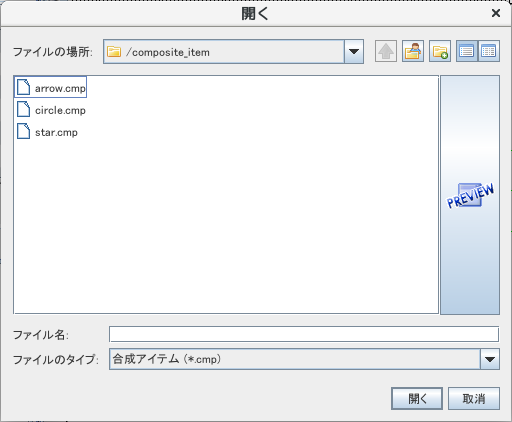
Task: Switch to list view
Action: (x=467, y=51)
